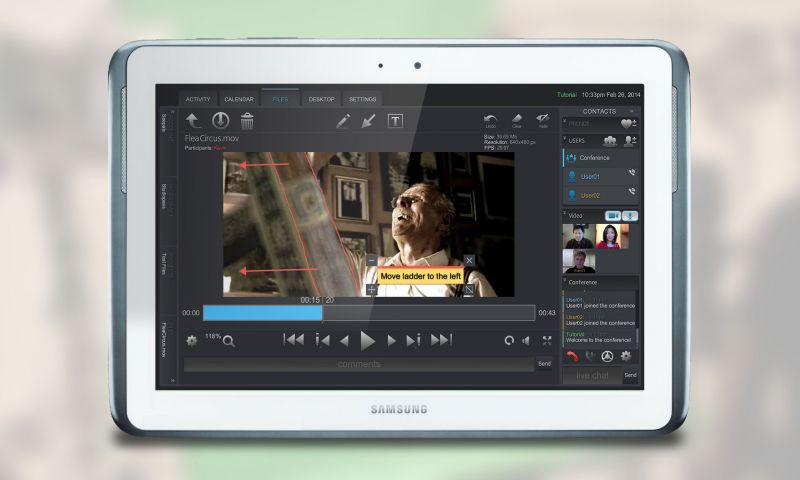Click the first participant video thumbnail

click(579, 236)
